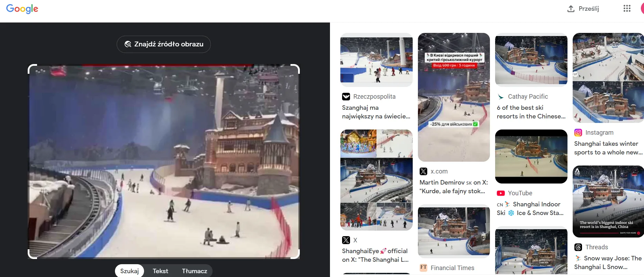Switch to the Tekst tab
Viewport: 644px width, 277px height.
click(160, 271)
